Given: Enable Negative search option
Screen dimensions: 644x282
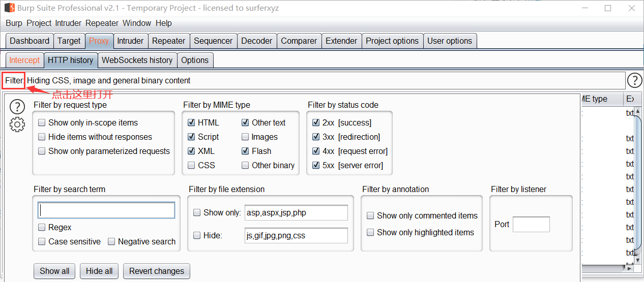Looking at the screenshot, I should pos(111,241).
